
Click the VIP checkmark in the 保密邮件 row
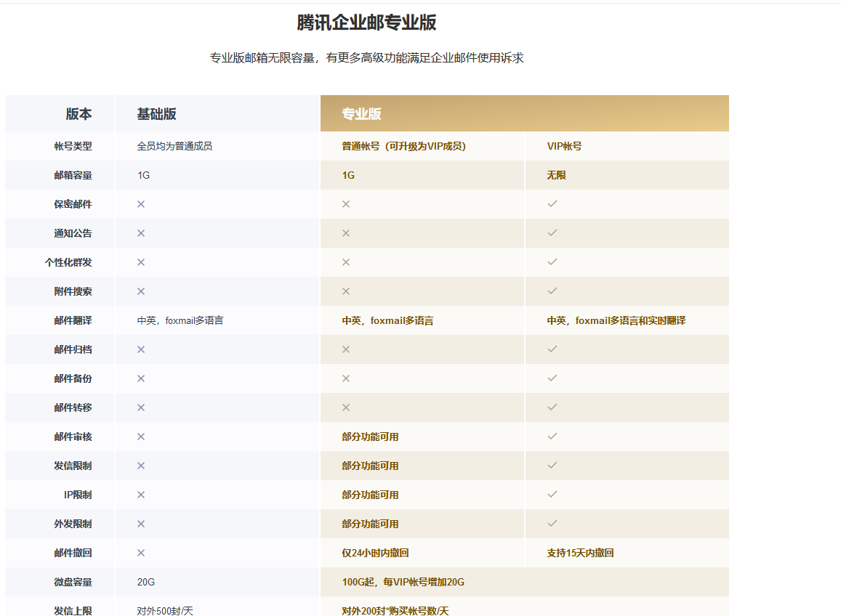[552, 204]
